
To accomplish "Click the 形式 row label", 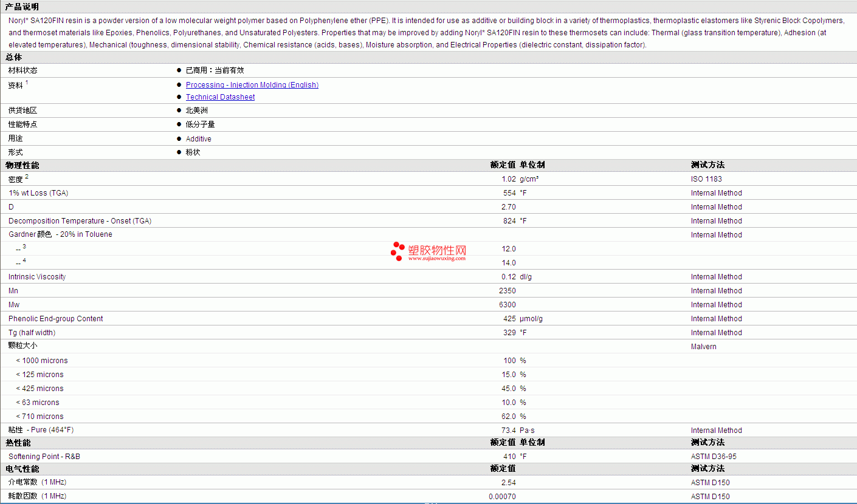I will tap(16, 152).
